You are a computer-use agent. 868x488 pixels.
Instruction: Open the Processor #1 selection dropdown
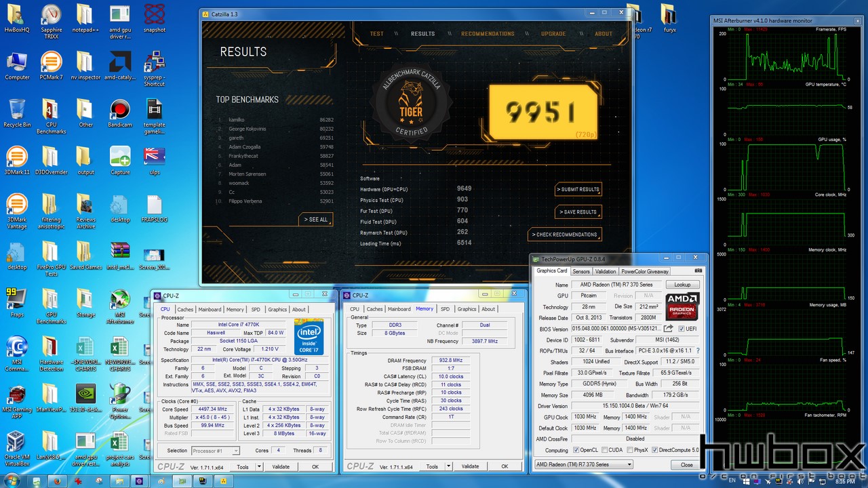pyautogui.click(x=216, y=451)
